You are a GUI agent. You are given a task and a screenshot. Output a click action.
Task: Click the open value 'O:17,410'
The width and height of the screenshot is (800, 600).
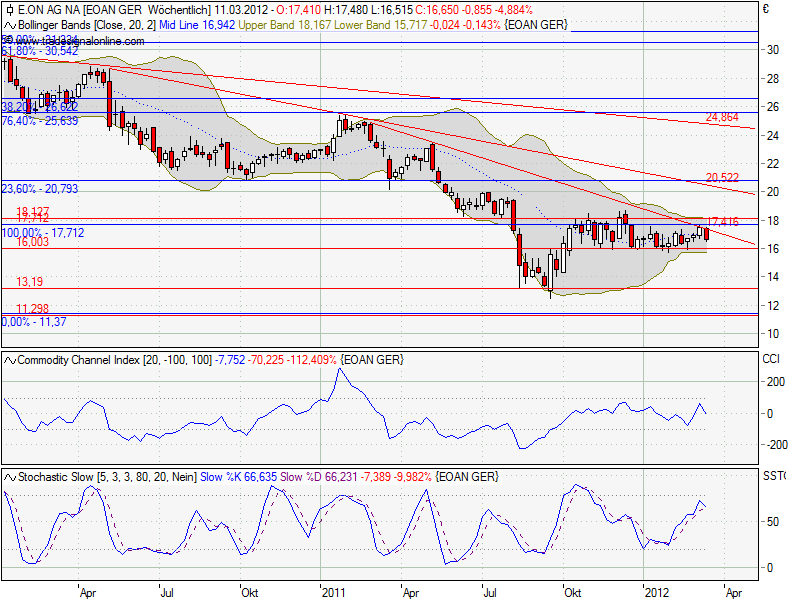(299, 10)
